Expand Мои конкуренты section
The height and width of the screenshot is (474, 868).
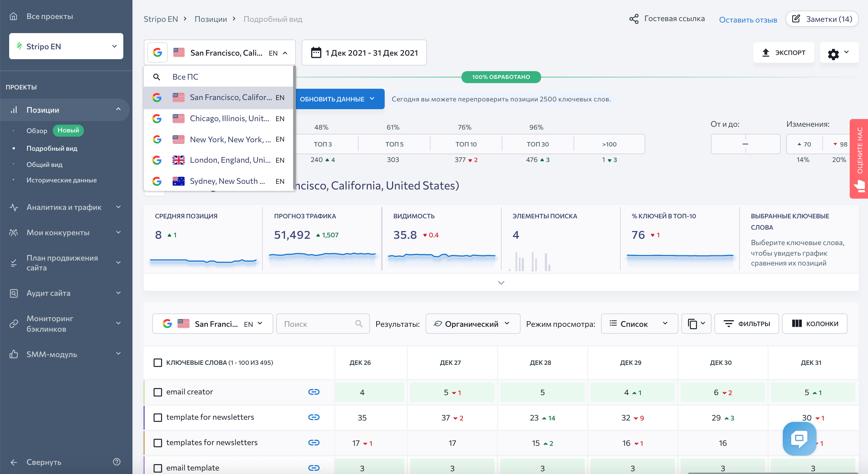click(118, 232)
